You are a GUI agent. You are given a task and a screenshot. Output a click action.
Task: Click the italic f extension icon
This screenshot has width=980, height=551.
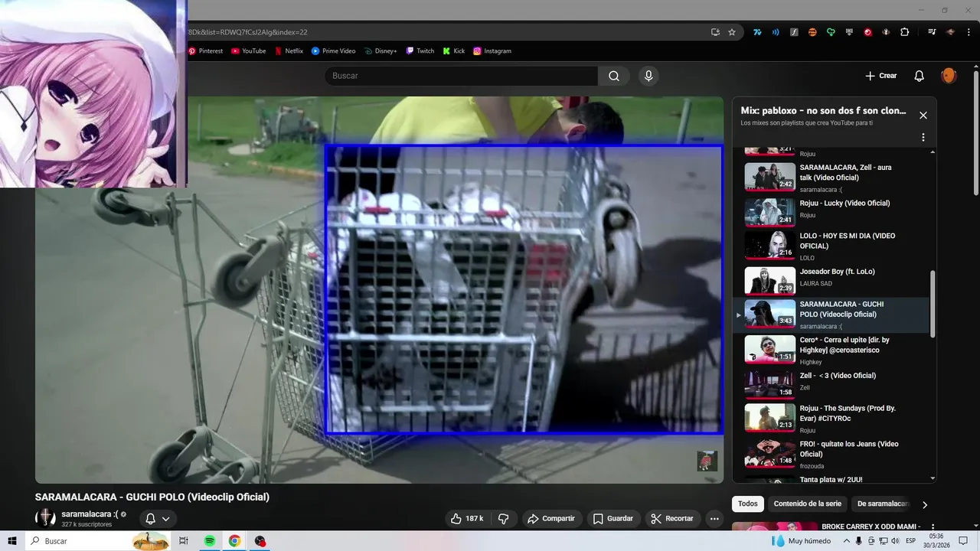pos(794,32)
